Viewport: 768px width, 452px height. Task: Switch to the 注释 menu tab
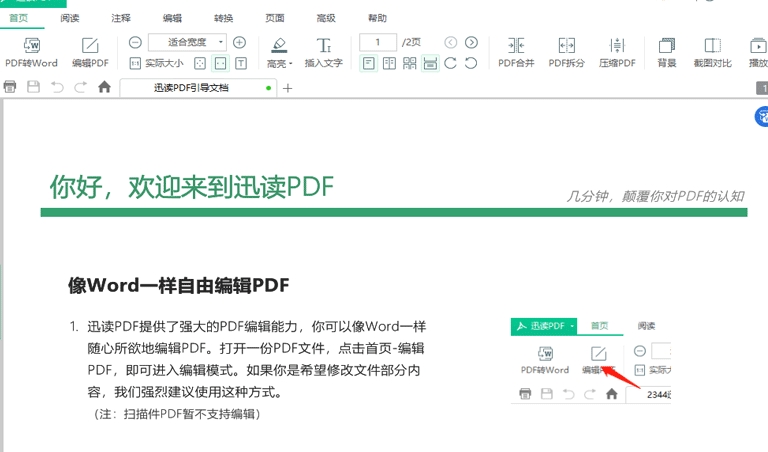(x=121, y=18)
